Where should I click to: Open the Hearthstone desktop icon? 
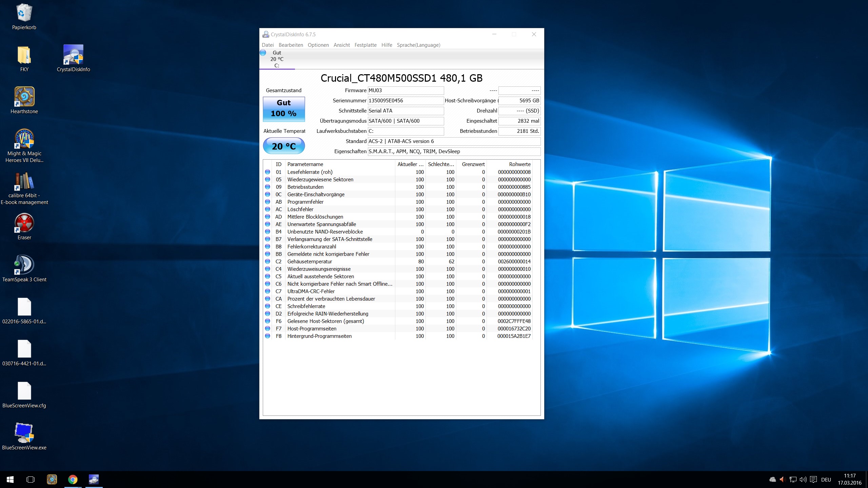tap(24, 97)
